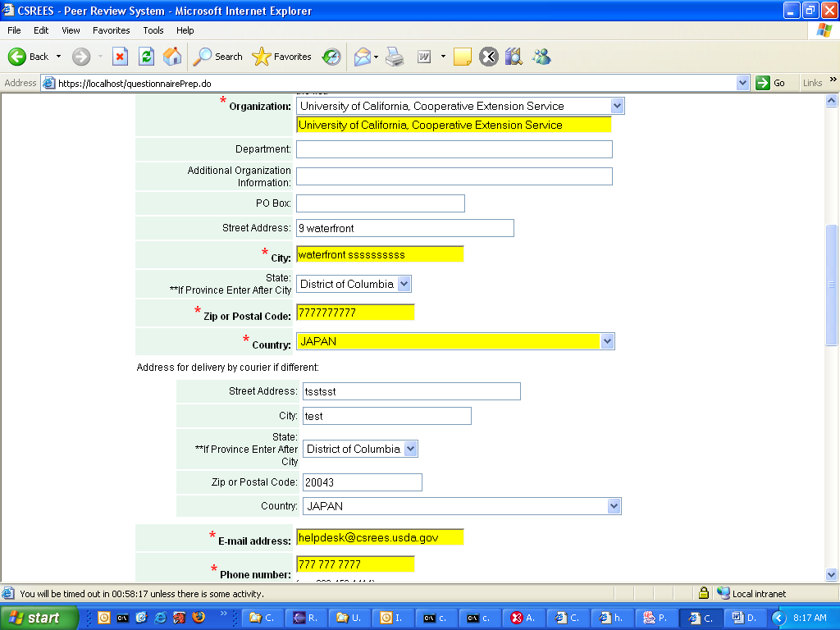Open the Search pane magnifier
Viewport: 840px width, 630px height.
click(217, 57)
